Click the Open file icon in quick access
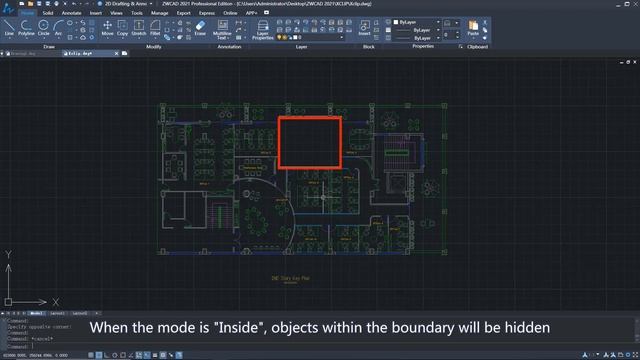640x360 pixels. (30, 4)
